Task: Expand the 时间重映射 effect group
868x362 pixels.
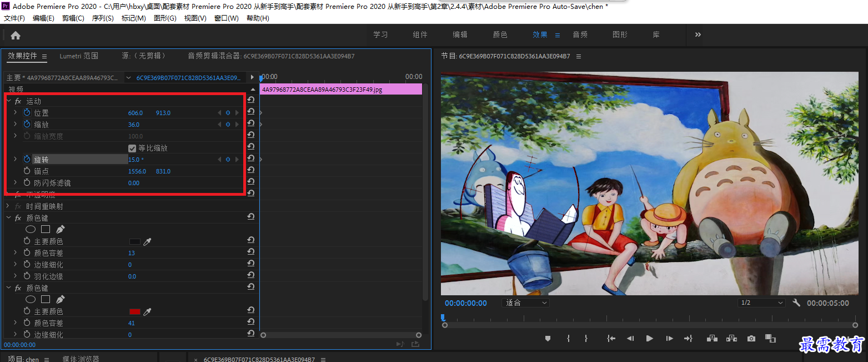Action: [x=8, y=206]
